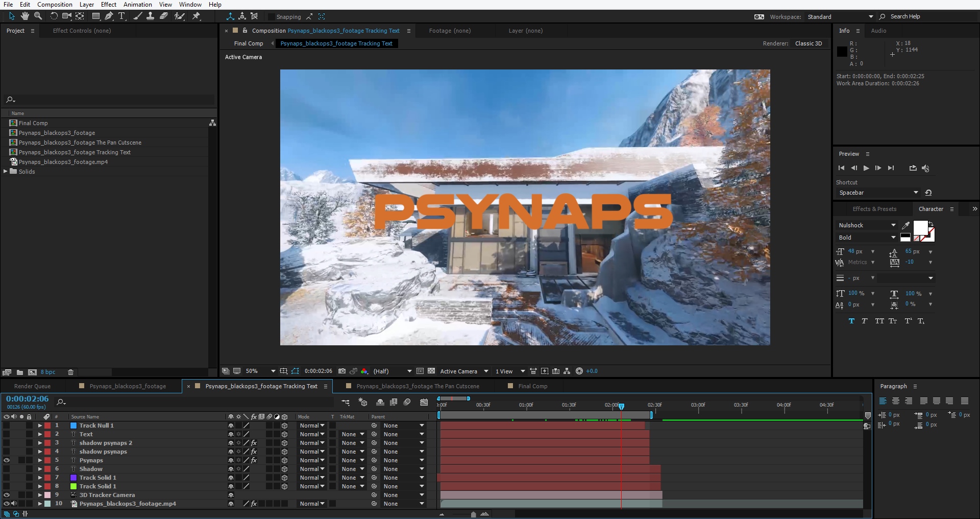Pick the Rotation tool
Screen dimensions: 980x519
coord(54,16)
